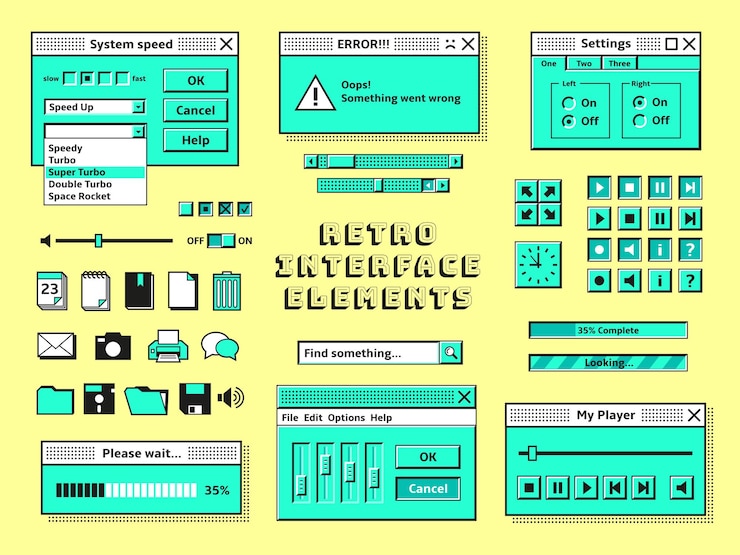Skip to previous track in My Player
The width and height of the screenshot is (740, 555).
click(615, 488)
